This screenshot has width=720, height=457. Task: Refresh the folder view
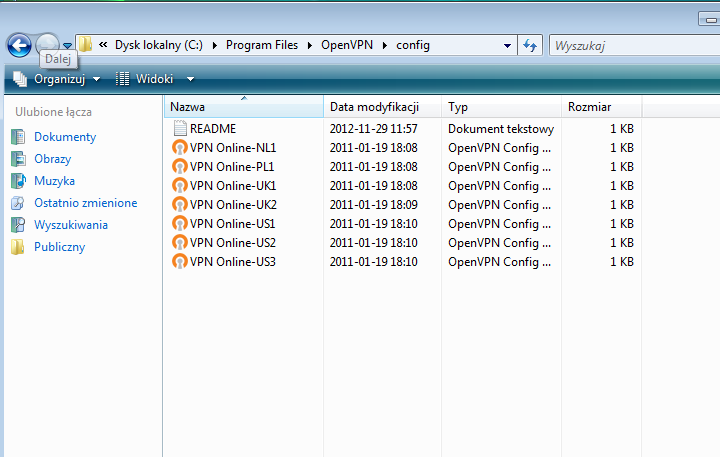[x=530, y=45]
